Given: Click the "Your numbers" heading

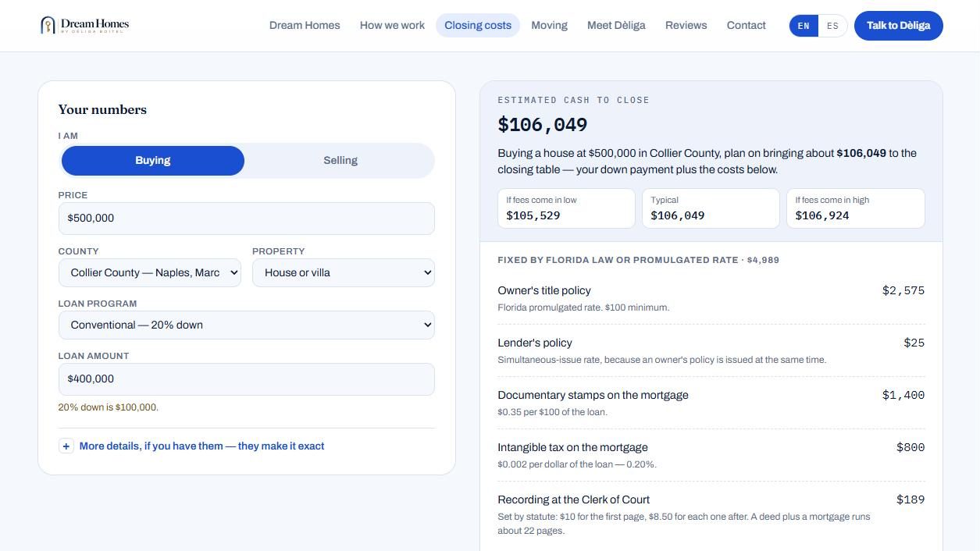Looking at the screenshot, I should tap(102, 110).
